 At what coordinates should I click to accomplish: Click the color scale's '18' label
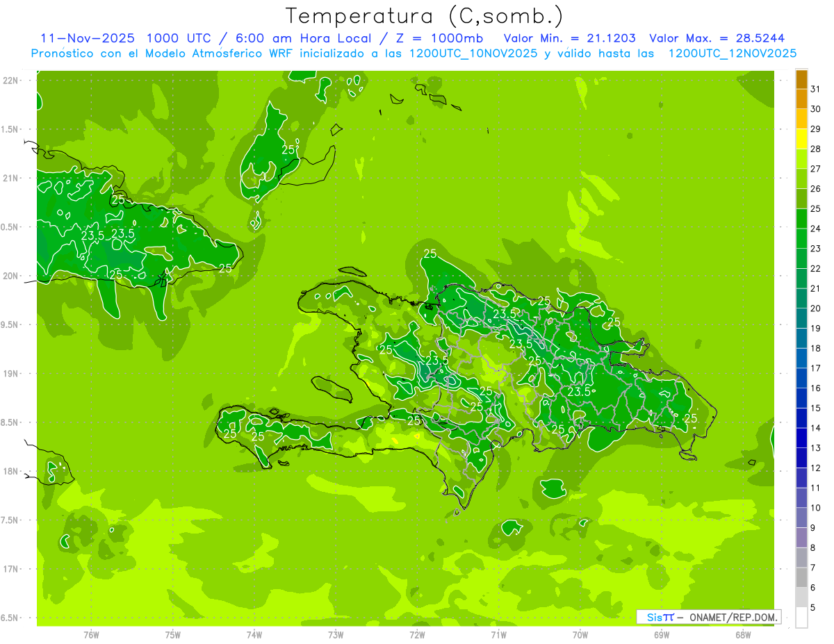pyautogui.click(x=816, y=348)
